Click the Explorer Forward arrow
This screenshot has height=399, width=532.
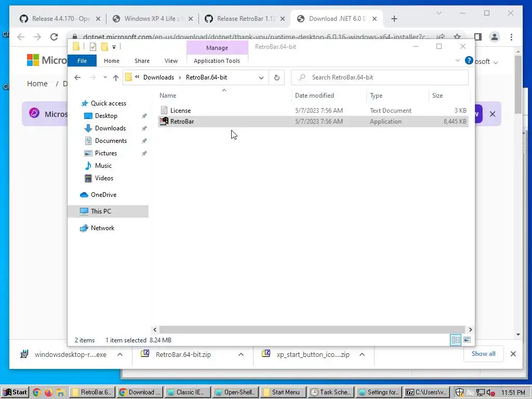click(92, 77)
